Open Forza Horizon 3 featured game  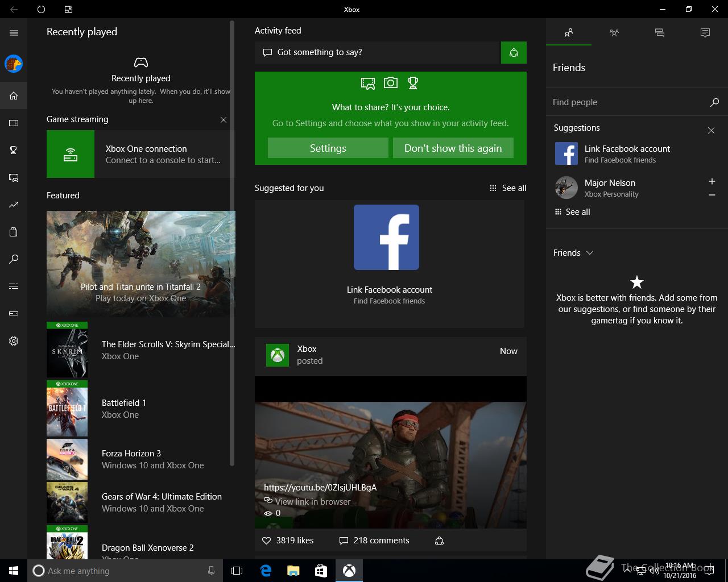(x=140, y=459)
